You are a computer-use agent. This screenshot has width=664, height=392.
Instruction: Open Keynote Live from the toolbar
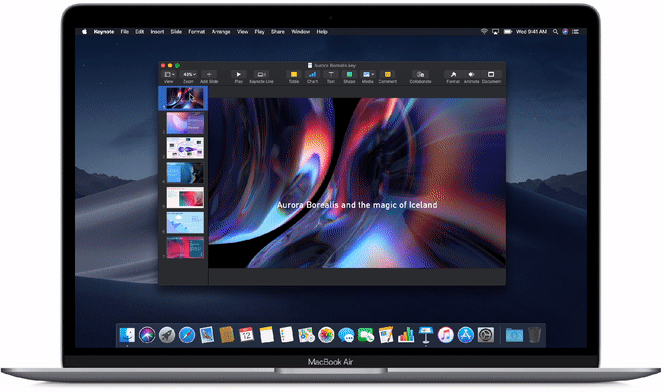[261, 75]
